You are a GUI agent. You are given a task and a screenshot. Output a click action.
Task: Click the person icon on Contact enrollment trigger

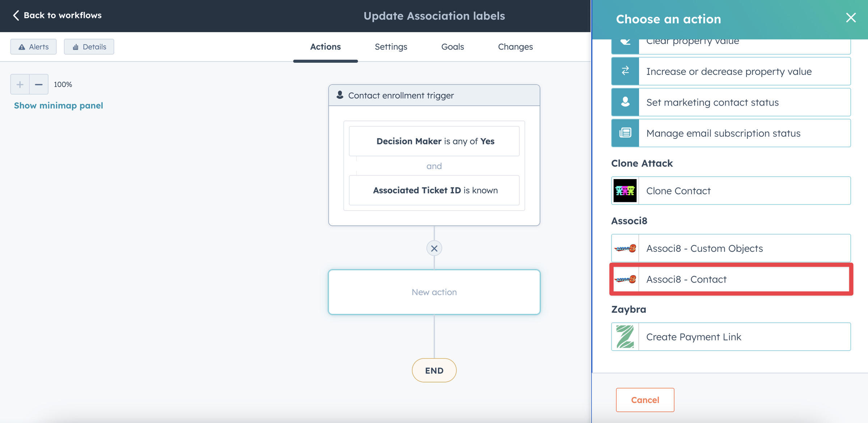click(340, 95)
